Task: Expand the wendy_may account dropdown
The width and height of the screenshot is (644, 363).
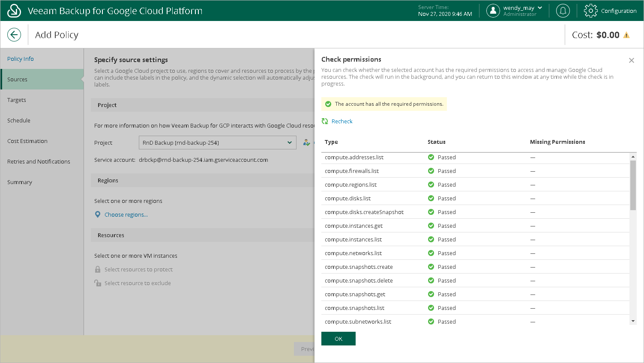Action: [x=540, y=8]
